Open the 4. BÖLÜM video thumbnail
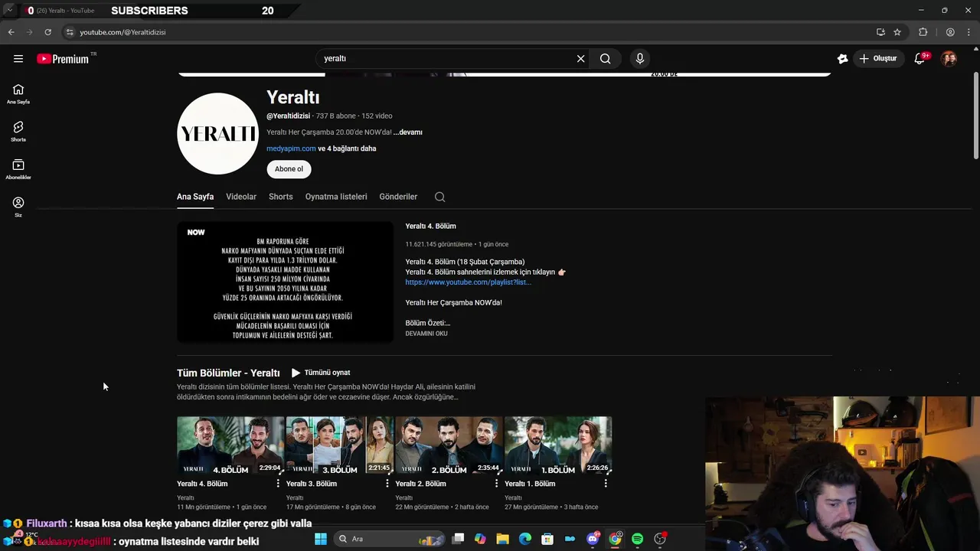Image resolution: width=980 pixels, height=551 pixels. point(230,445)
